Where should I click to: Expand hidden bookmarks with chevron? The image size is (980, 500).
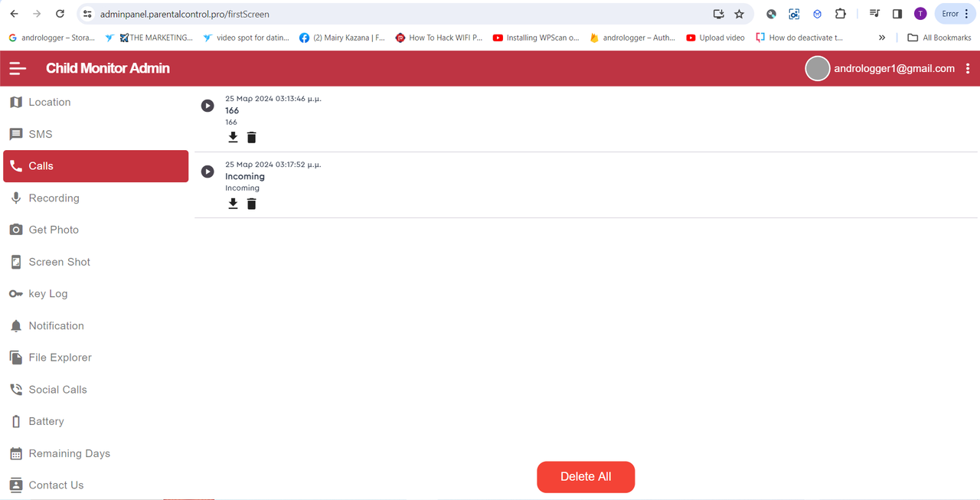[x=882, y=38]
